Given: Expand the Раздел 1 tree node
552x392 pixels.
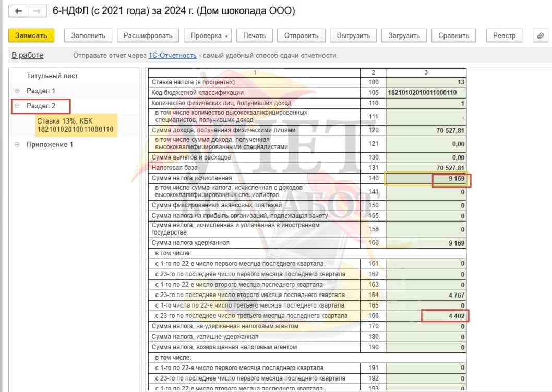Looking at the screenshot, I should pyautogui.click(x=17, y=91).
